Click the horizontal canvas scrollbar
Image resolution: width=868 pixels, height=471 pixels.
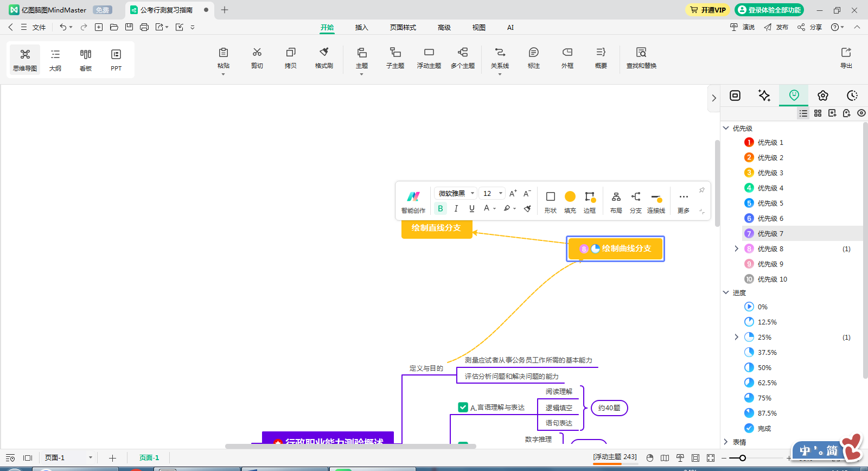pos(350,446)
